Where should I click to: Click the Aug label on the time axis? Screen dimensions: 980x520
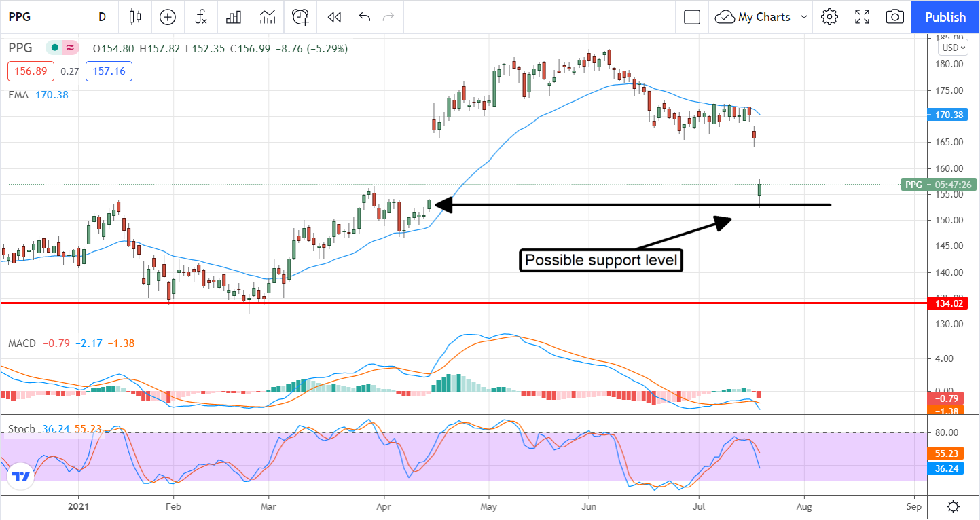pyautogui.click(x=804, y=506)
